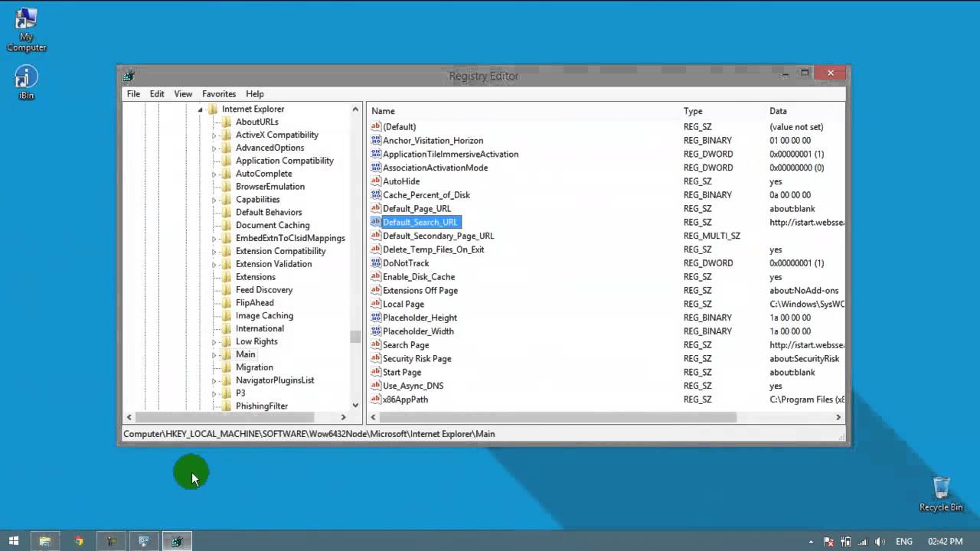Launch Chrome from the taskbar
This screenshot has height=551, width=980.
tap(78, 541)
